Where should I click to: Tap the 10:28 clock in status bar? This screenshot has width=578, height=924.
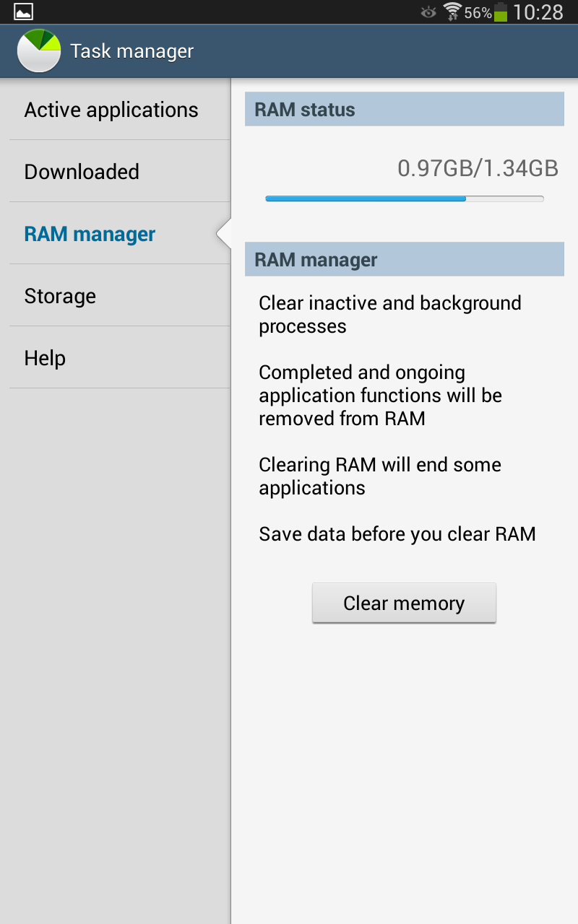coord(538,12)
